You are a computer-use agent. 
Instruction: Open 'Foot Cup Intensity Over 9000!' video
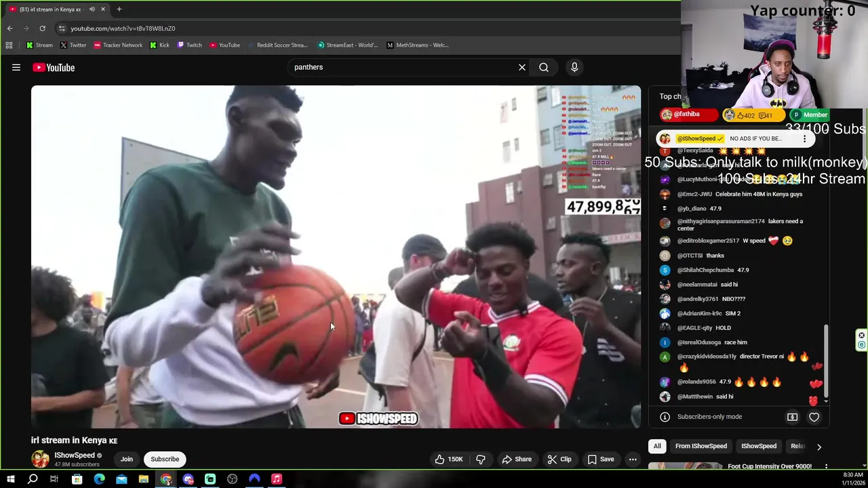(x=770, y=466)
